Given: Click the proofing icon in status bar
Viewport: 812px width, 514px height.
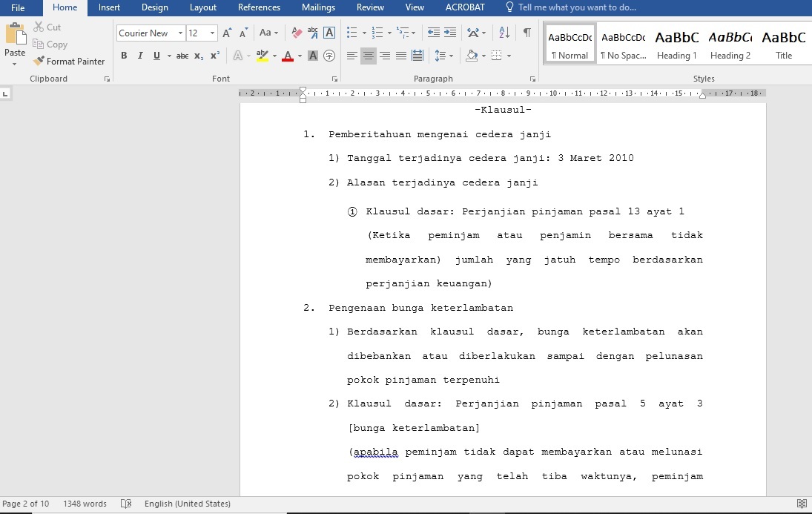Looking at the screenshot, I should pyautogui.click(x=126, y=504).
